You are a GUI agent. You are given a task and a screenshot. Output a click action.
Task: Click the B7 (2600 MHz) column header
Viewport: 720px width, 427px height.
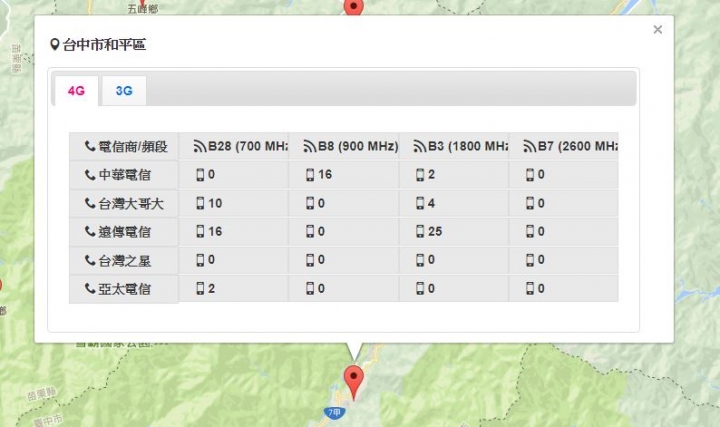(563, 146)
